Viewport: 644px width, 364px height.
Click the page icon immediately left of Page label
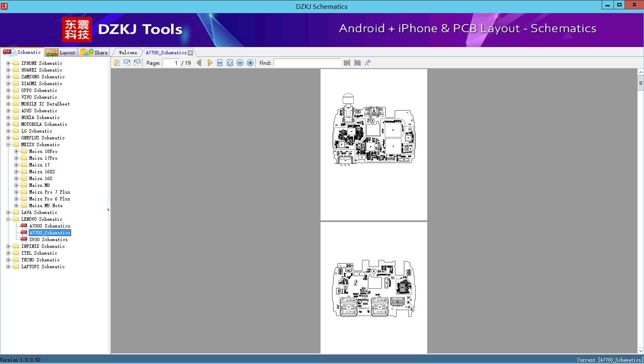pos(137,63)
